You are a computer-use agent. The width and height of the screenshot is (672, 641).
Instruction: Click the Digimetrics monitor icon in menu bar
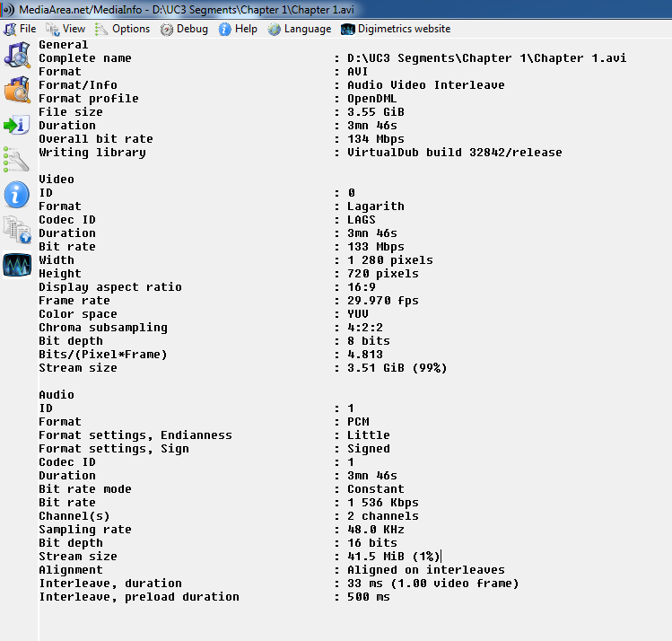[x=347, y=29]
